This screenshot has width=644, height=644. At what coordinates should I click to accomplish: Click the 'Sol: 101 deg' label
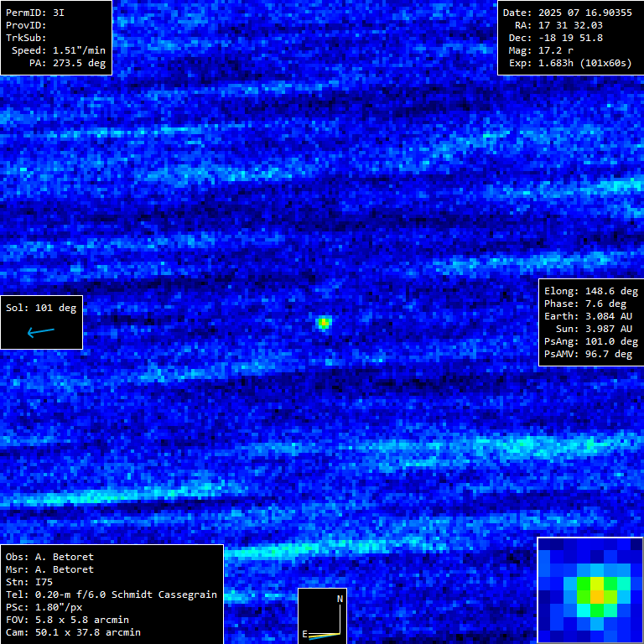point(41,308)
